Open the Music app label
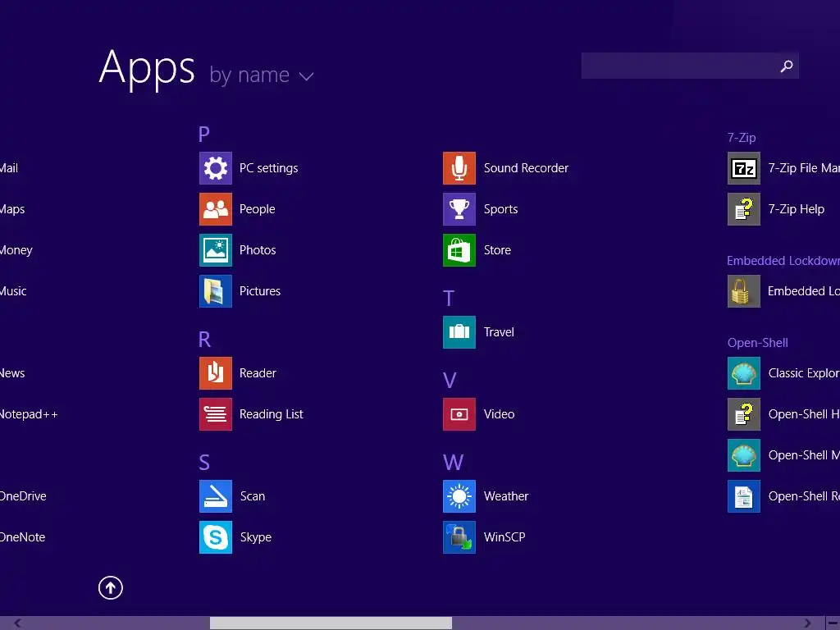840x630 pixels. tap(13, 291)
